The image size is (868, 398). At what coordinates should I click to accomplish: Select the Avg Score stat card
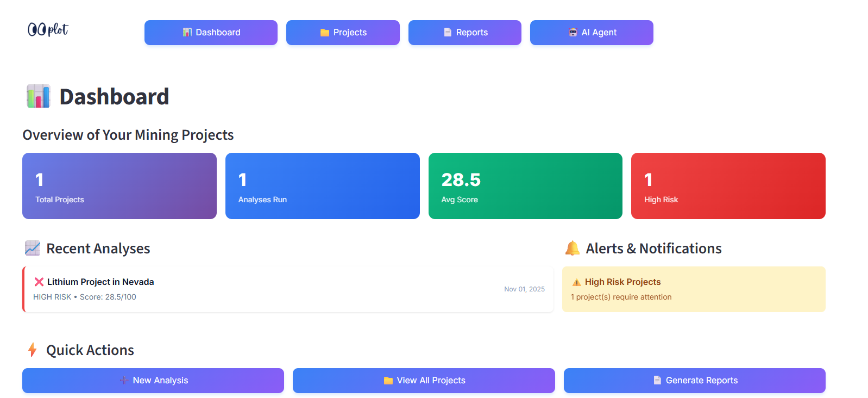click(x=525, y=186)
